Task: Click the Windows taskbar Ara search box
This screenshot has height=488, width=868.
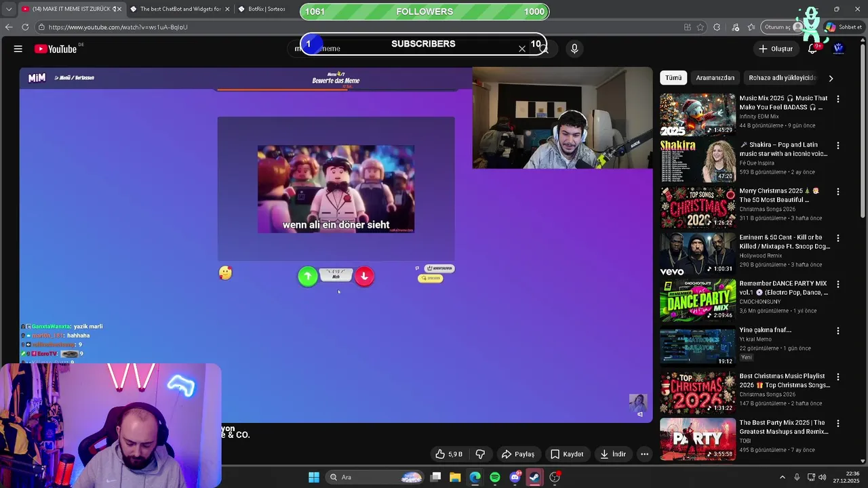Action: (374, 477)
